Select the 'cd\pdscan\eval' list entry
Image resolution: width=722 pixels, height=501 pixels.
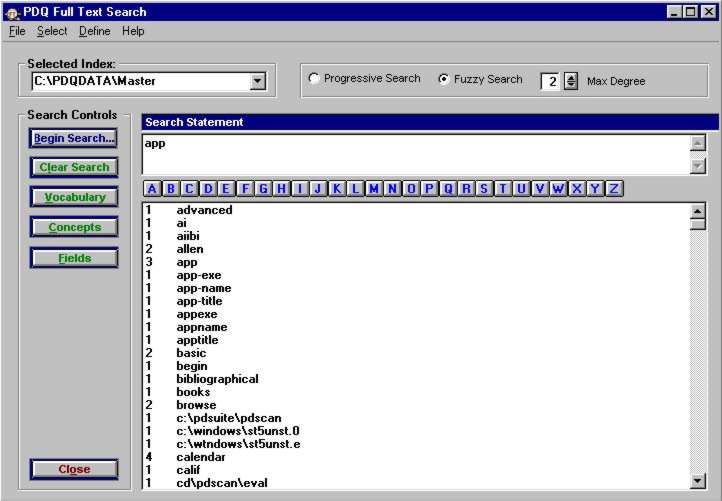pyautogui.click(x=222, y=483)
